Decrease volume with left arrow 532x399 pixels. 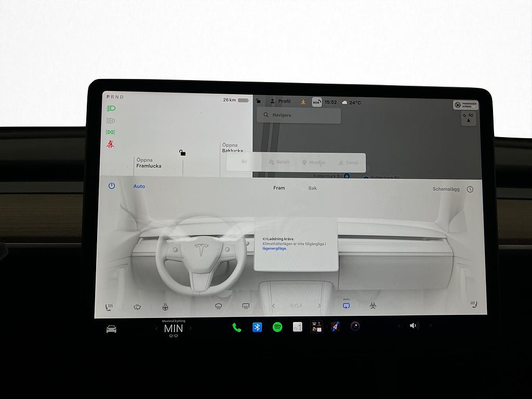tap(399, 326)
